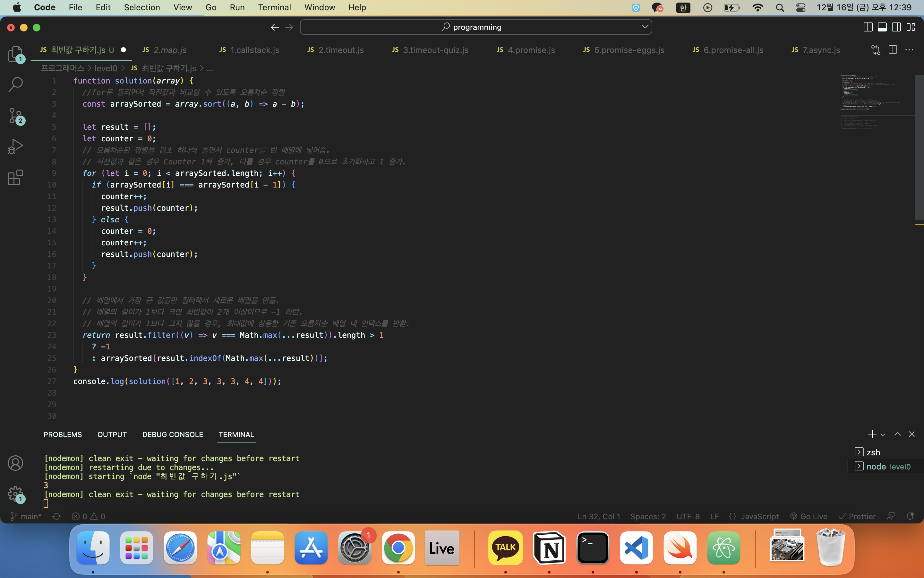Open the Explorer view in activity bar
The image size is (924, 578).
[x=15, y=54]
